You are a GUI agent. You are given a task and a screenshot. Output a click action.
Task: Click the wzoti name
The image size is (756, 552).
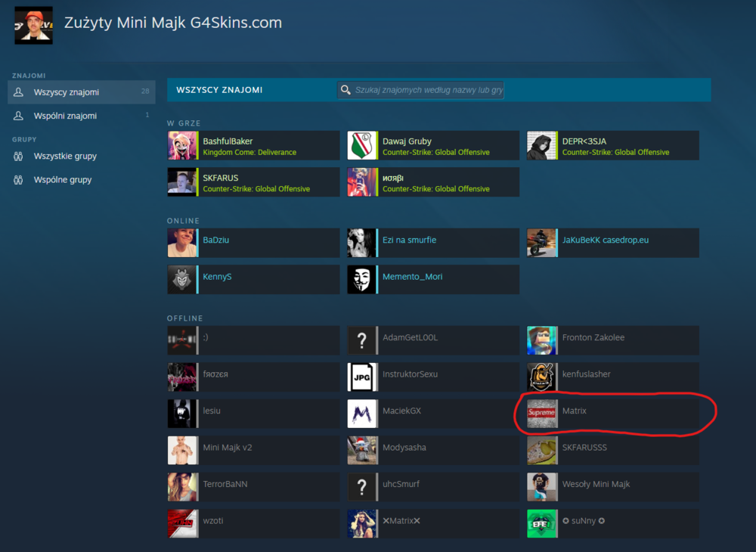coord(213,521)
